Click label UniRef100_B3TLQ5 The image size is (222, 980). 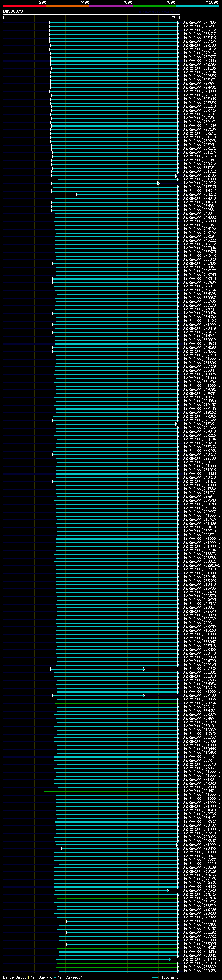point(199,68)
